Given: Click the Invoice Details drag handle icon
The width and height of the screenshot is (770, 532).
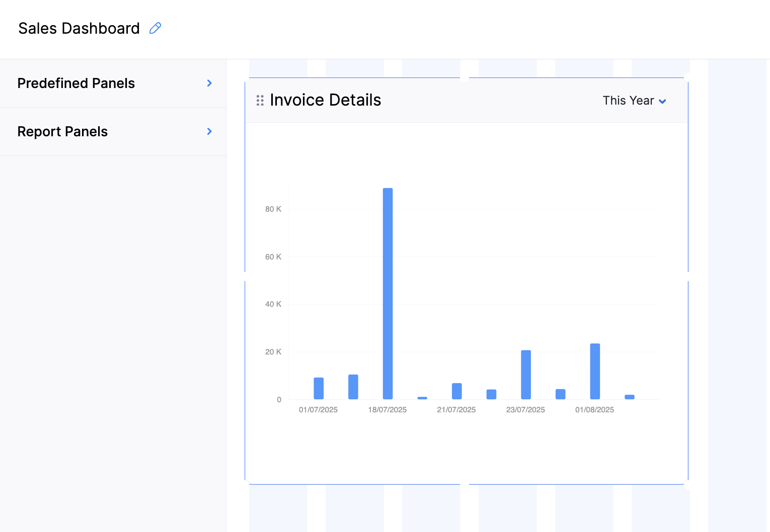Looking at the screenshot, I should pyautogui.click(x=260, y=101).
